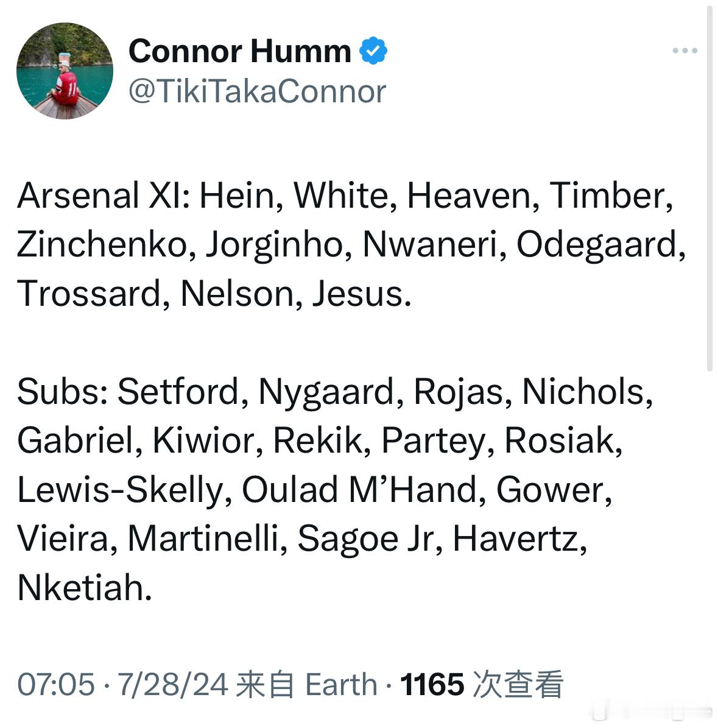Click the Connor Humm display name
The width and height of the screenshot is (718, 728).
pos(239,51)
